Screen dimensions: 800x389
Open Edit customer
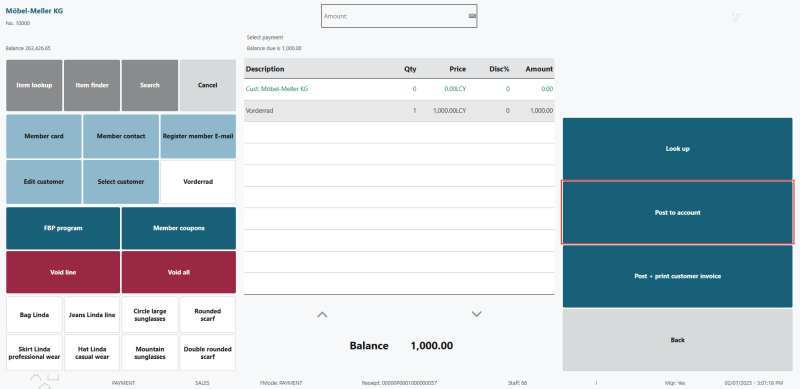(x=44, y=182)
